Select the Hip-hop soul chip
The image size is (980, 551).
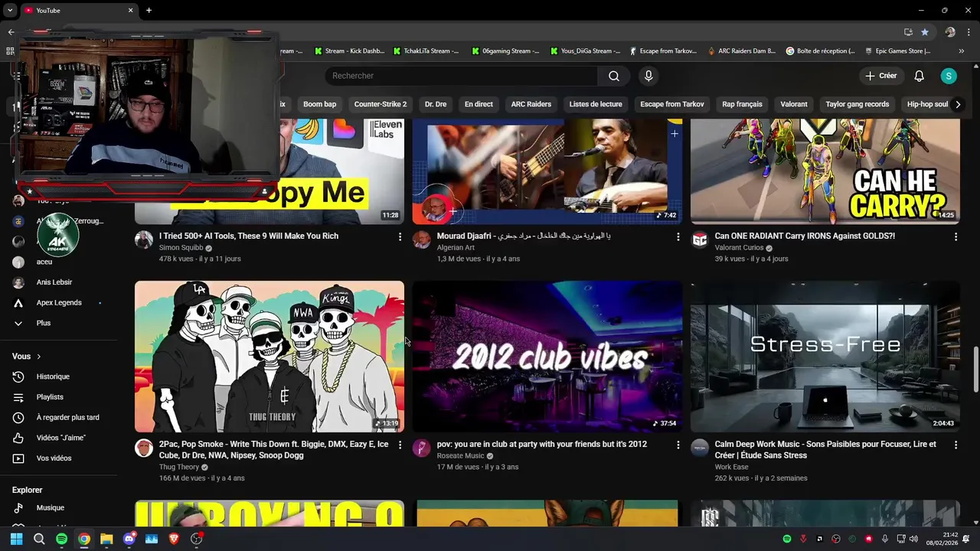(x=927, y=104)
